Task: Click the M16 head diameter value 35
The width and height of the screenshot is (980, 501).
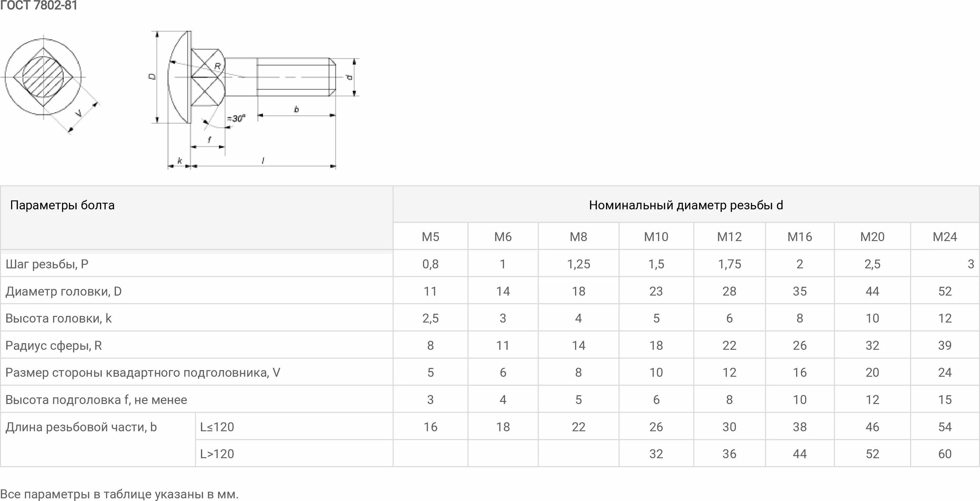Action: point(800,291)
